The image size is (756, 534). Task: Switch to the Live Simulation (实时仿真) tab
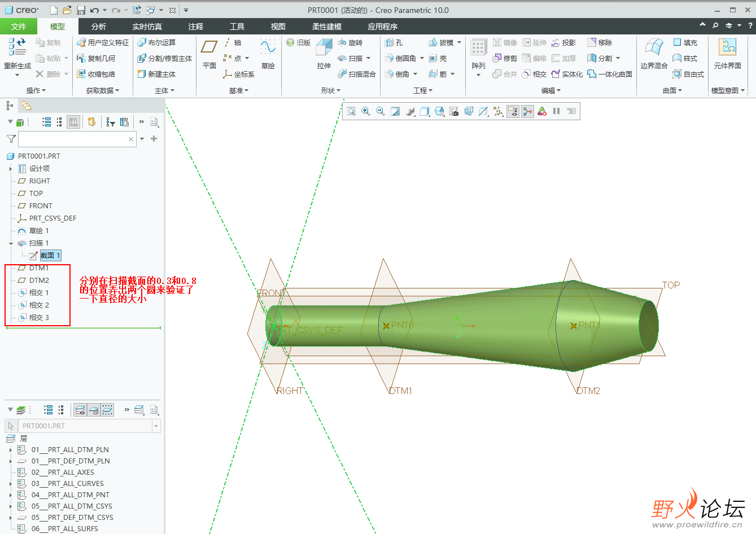tap(147, 27)
